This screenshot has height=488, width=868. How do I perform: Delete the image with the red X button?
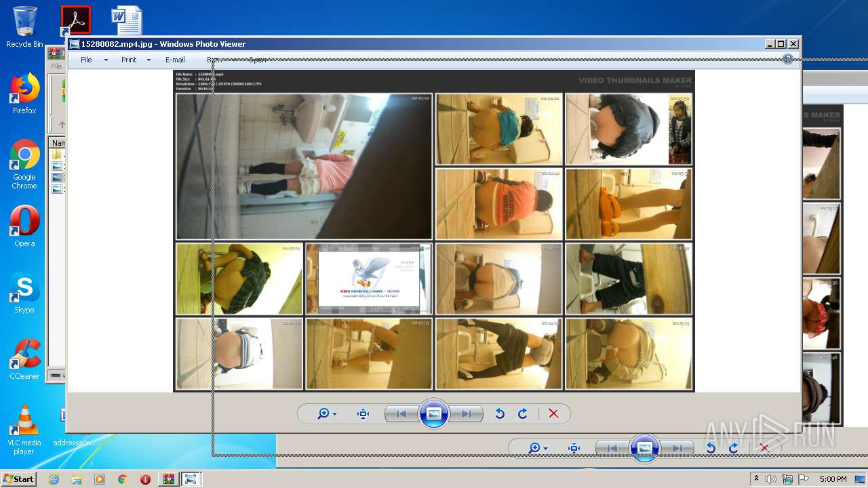(x=553, y=413)
